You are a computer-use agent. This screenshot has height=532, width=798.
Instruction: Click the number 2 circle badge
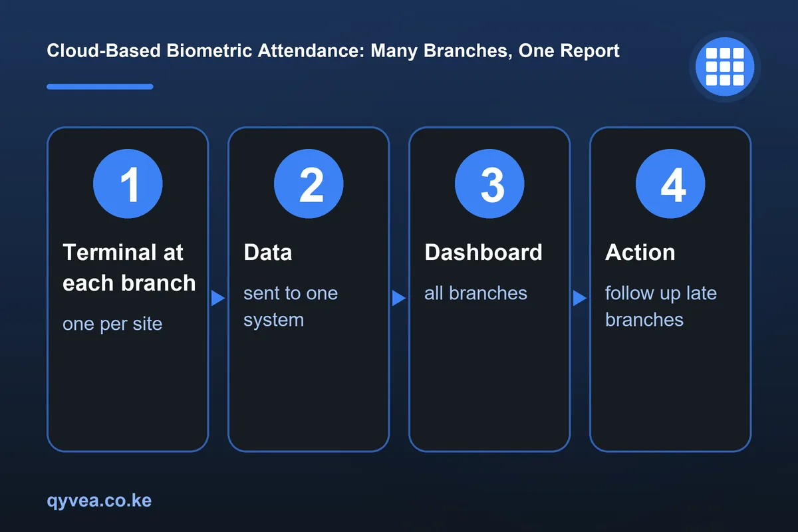pos(309,184)
